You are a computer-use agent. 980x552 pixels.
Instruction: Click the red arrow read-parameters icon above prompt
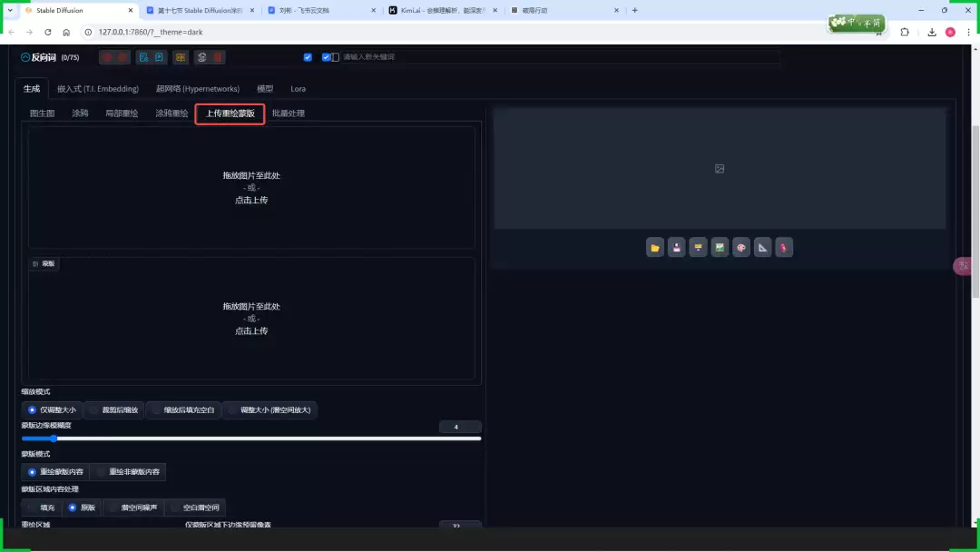(x=107, y=57)
